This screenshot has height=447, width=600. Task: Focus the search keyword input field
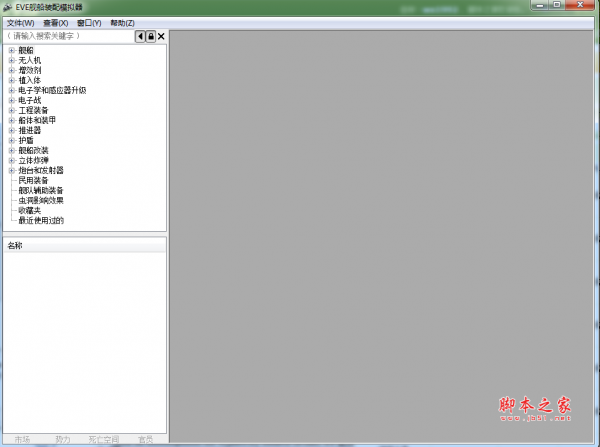click(x=69, y=36)
